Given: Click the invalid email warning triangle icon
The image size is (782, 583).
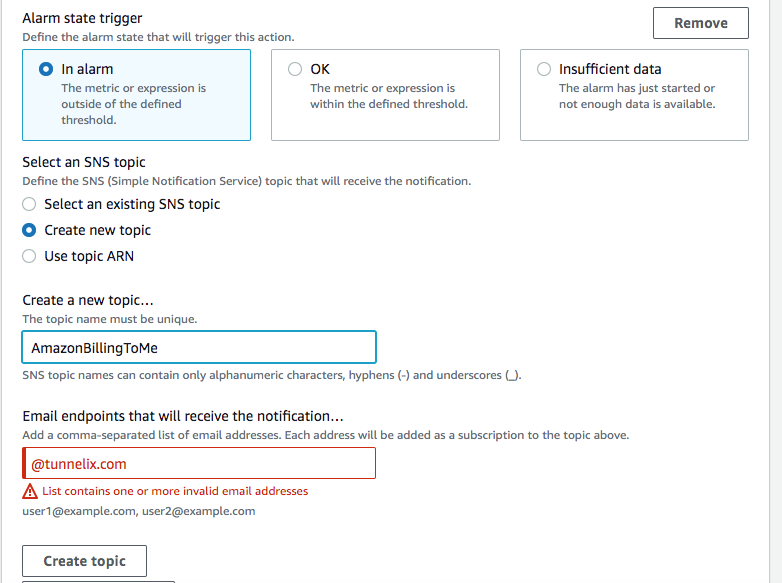Looking at the screenshot, I should tap(30, 491).
